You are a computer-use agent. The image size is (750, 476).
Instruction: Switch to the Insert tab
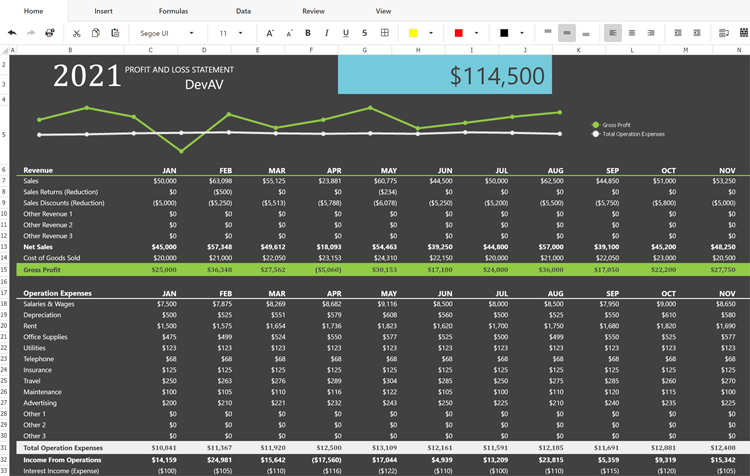pos(103,10)
